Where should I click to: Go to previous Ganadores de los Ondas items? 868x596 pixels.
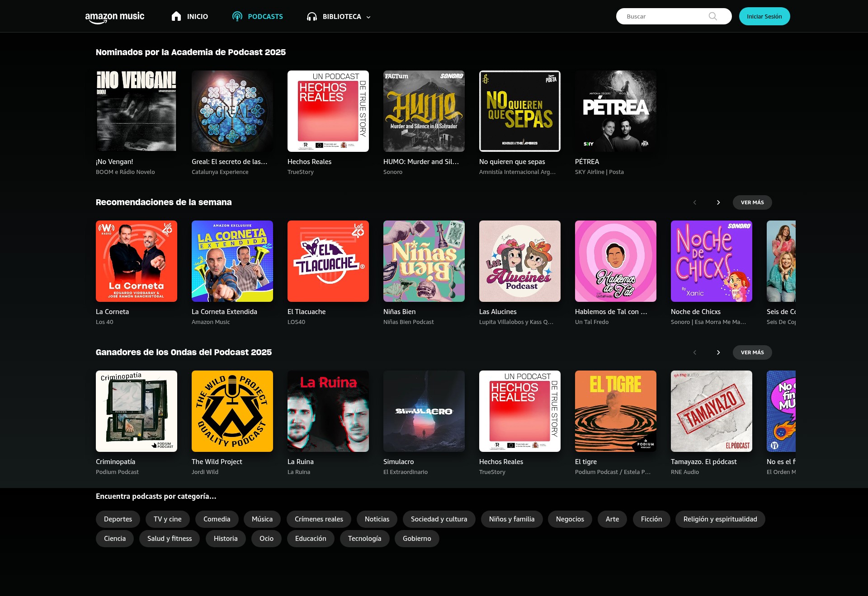click(x=695, y=352)
